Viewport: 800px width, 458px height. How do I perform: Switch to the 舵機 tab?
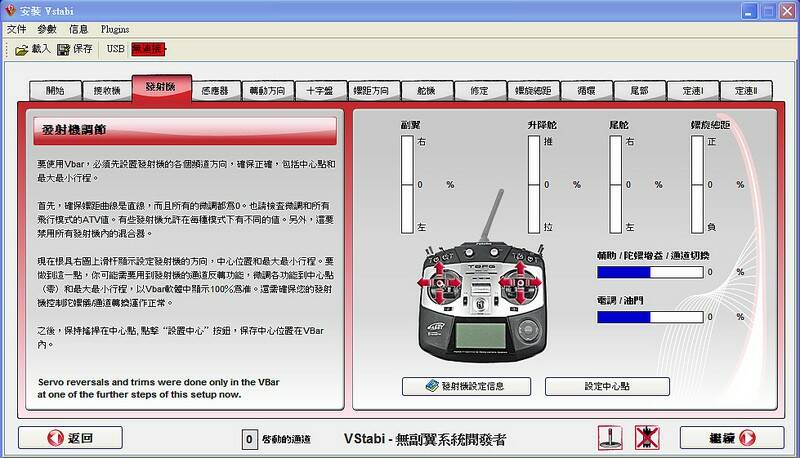pos(426,91)
